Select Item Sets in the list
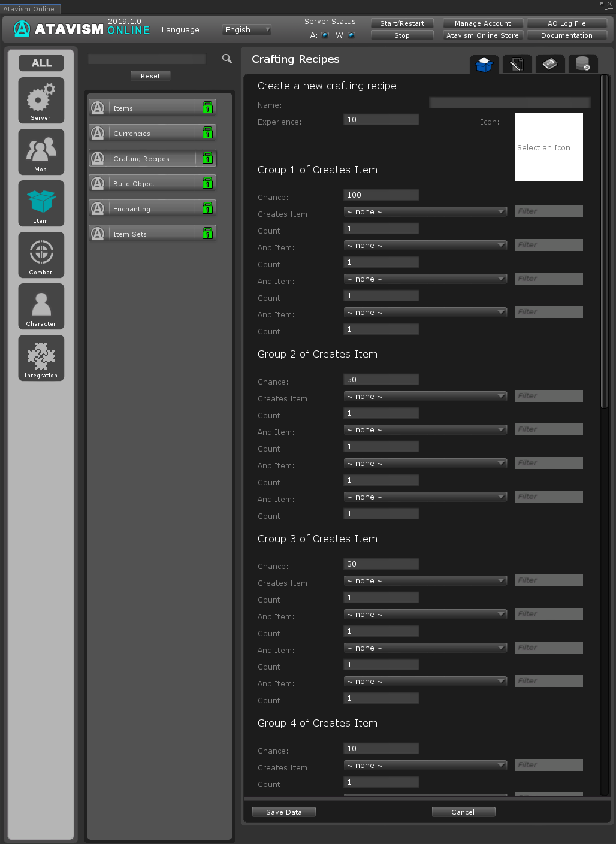The height and width of the screenshot is (844, 616). 152,234
